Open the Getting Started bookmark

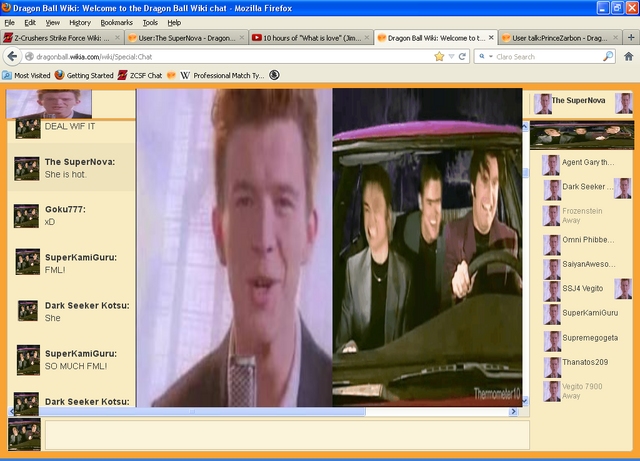pos(84,75)
